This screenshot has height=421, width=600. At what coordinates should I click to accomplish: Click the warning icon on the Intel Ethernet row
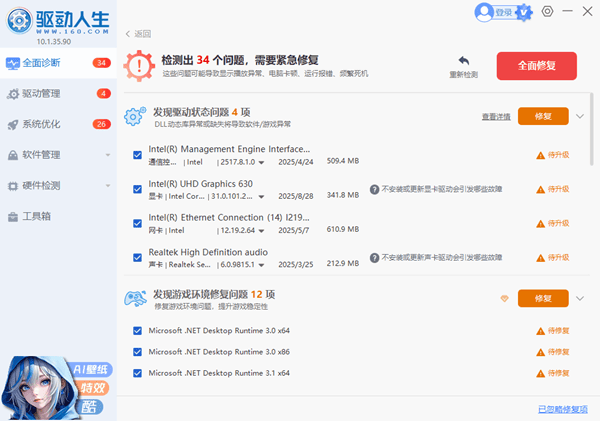tap(540, 223)
